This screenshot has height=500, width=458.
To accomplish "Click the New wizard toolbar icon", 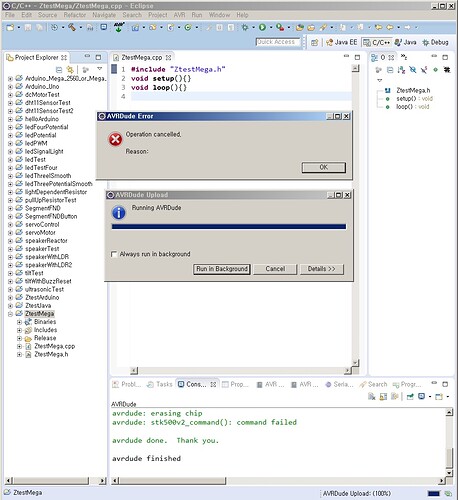I will (10, 27).
